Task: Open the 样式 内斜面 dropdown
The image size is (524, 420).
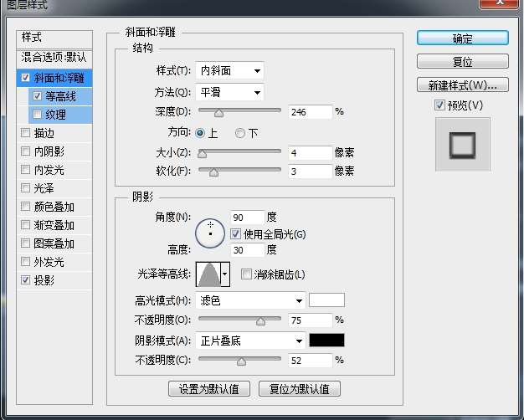Action: (x=229, y=71)
